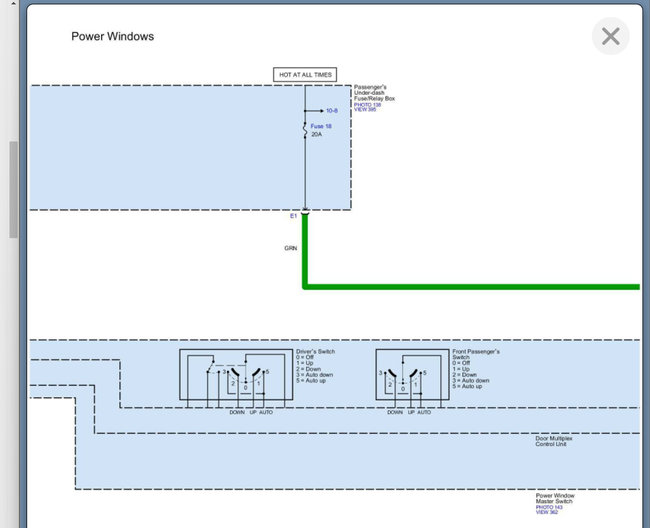Click the Fuse 18 squiggle symbol

pyautogui.click(x=305, y=130)
